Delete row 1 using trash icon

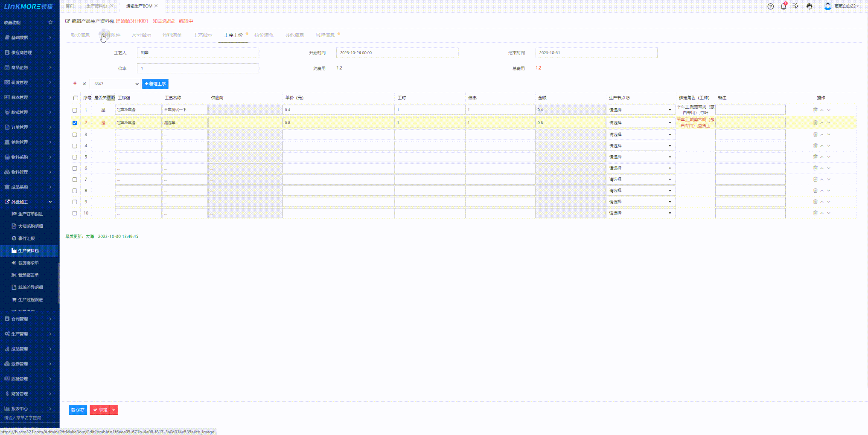tap(815, 110)
